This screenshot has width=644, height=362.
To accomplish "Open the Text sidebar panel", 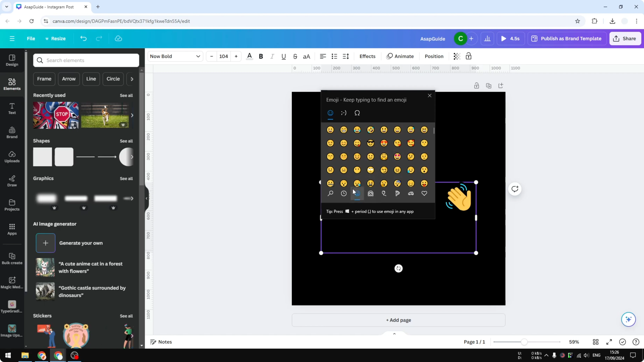I will tap(12, 108).
